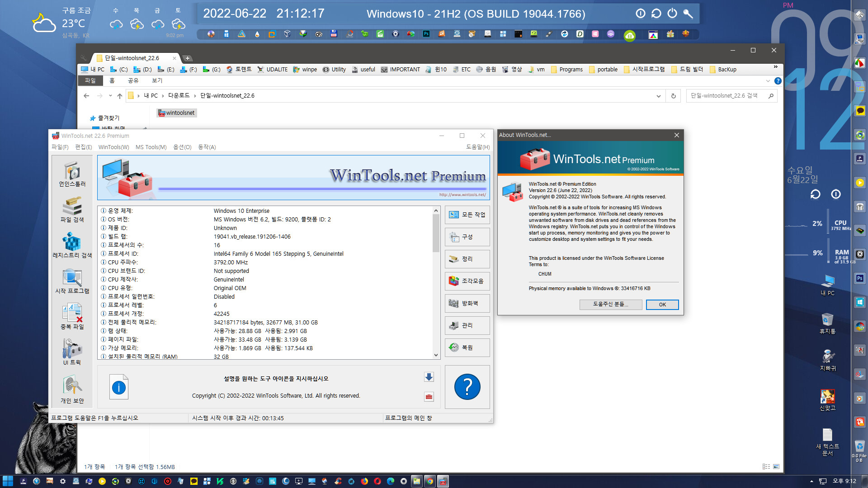
Task: Select the 운영 체제 row in system info
Action: point(264,211)
